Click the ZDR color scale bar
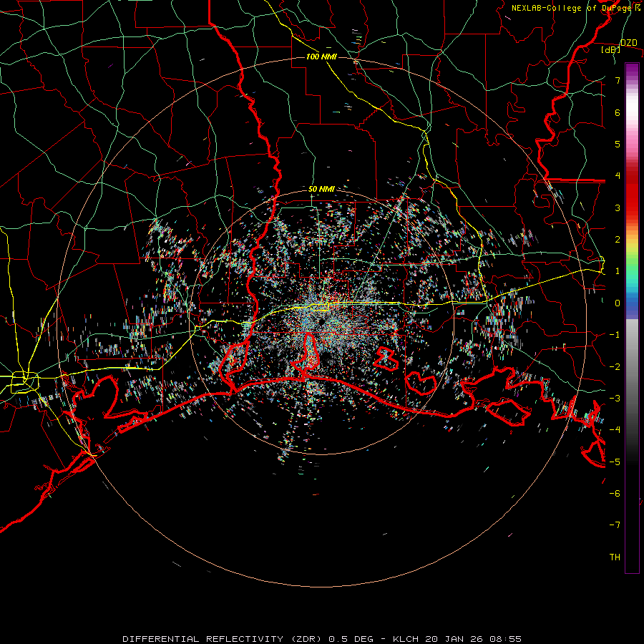 632,318
